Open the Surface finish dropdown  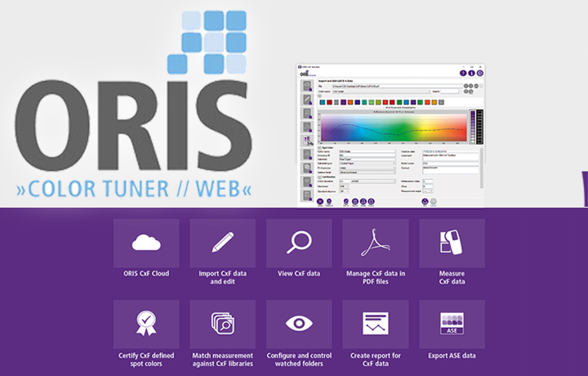tap(367, 172)
